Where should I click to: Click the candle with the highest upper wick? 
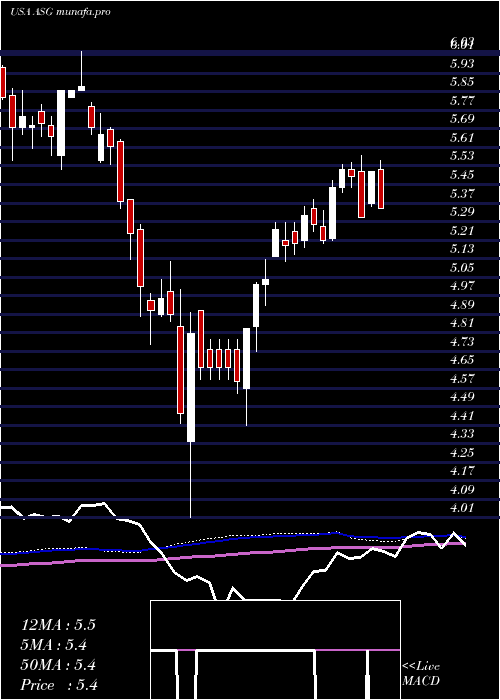[x=82, y=71]
